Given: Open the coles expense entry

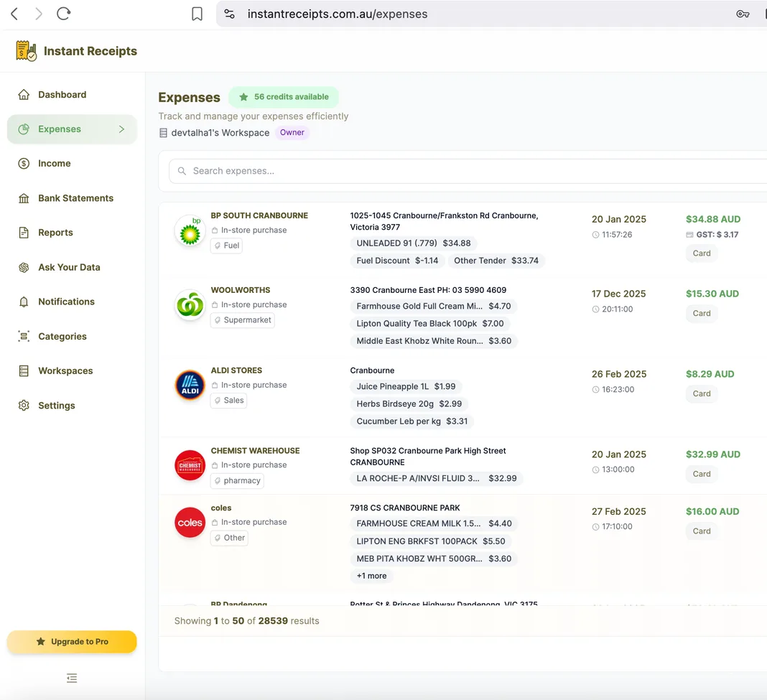Looking at the screenshot, I should (221, 508).
